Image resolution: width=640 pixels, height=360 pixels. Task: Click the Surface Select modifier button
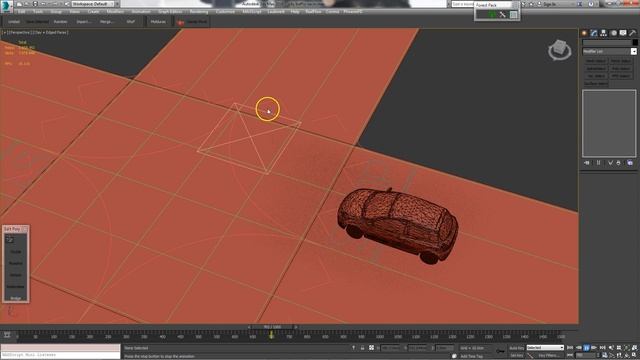(x=596, y=84)
